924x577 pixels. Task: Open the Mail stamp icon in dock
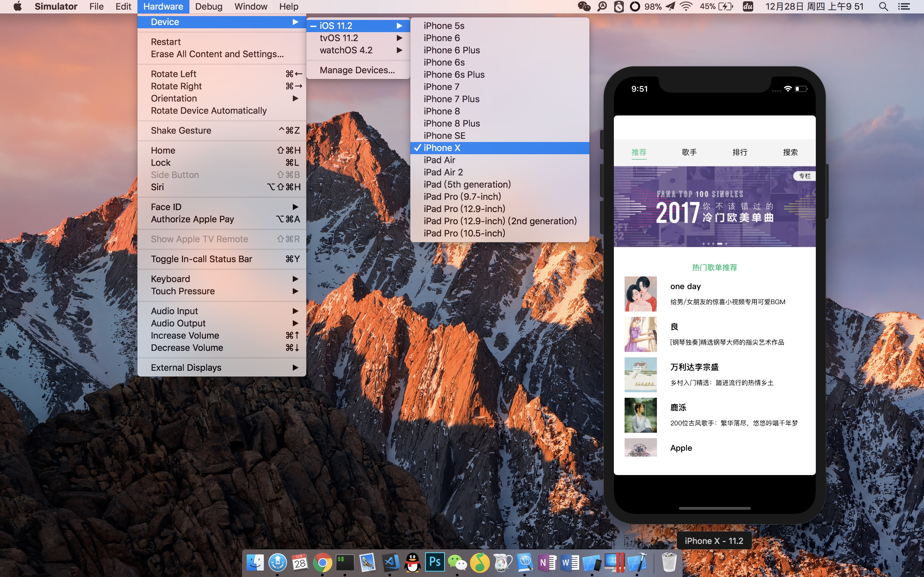point(368,563)
